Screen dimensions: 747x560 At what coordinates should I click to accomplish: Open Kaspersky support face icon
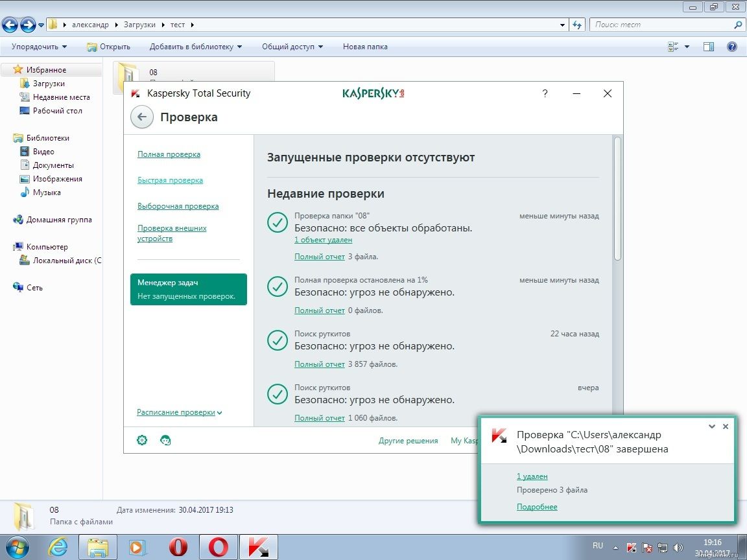(x=165, y=440)
